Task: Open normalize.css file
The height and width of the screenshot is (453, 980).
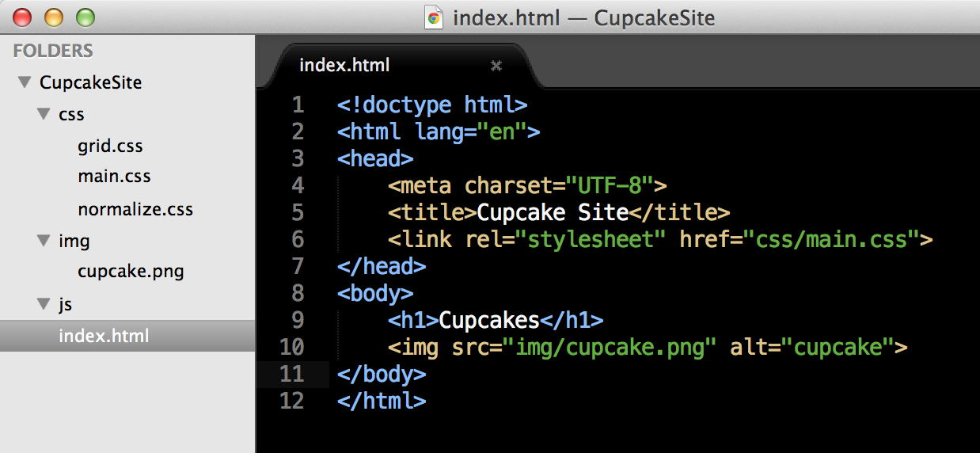Action: pos(135,210)
